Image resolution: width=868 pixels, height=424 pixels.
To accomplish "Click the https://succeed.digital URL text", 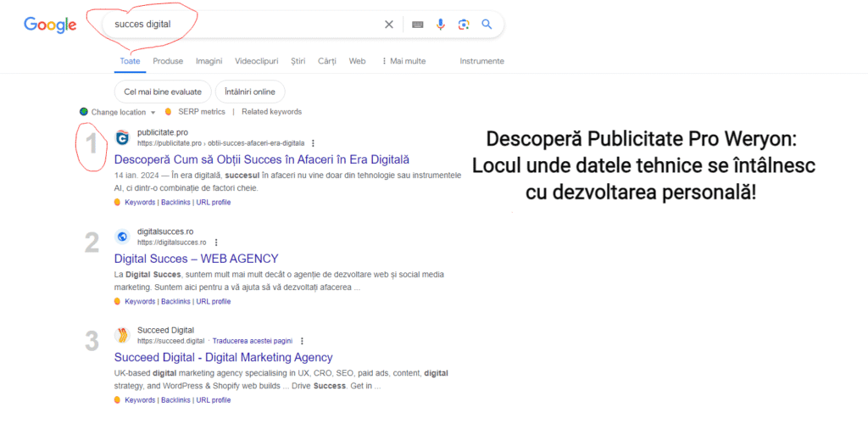I will tap(170, 341).
